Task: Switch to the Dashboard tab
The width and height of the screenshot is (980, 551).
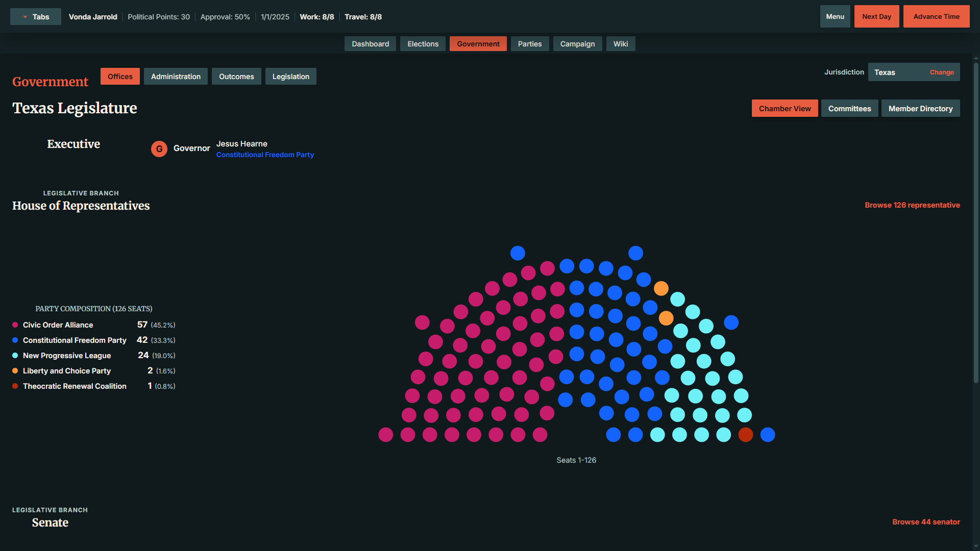Action: (x=370, y=44)
